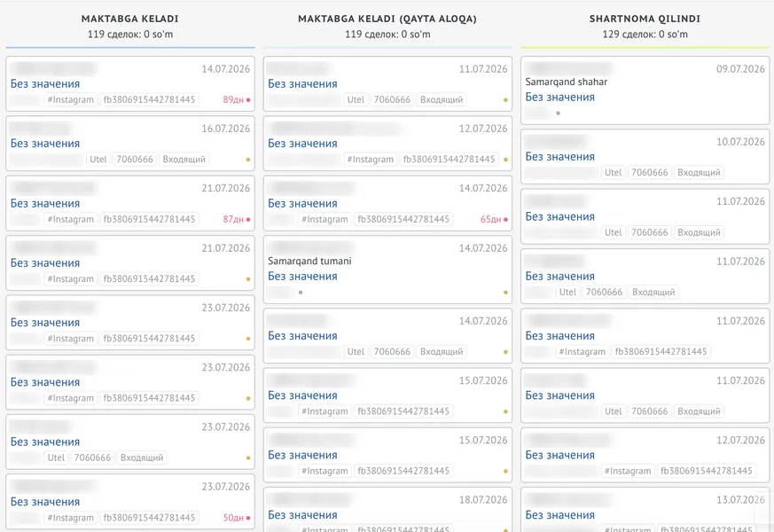Click the green line under SHARTNOMA QILINDI
The width and height of the screenshot is (774, 532).
coord(645,47)
